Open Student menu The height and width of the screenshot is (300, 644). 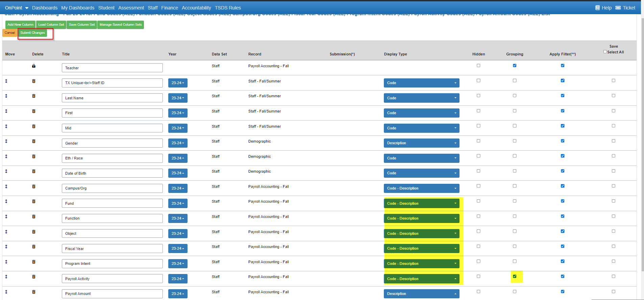(106, 8)
